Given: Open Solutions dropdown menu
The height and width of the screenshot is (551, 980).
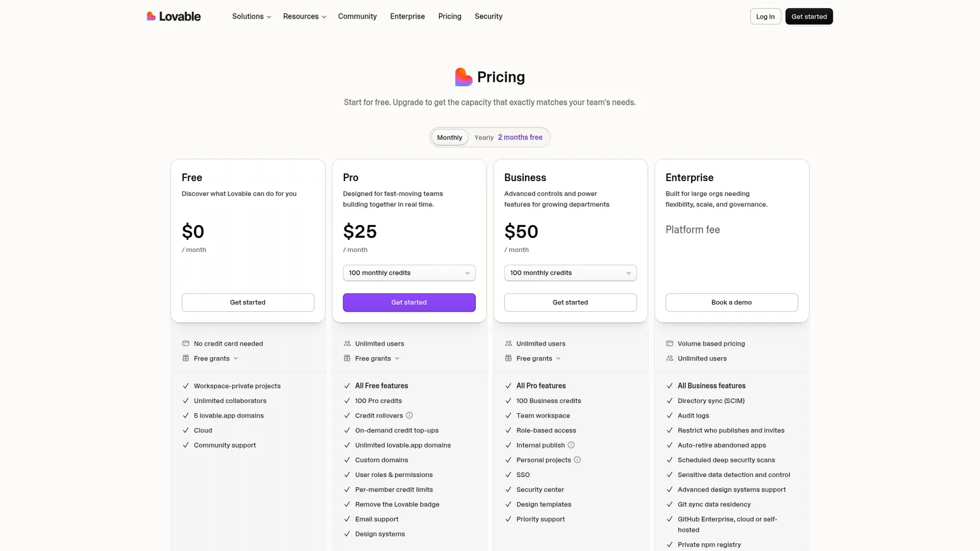Looking at the screenshot, I should (251, 17).
